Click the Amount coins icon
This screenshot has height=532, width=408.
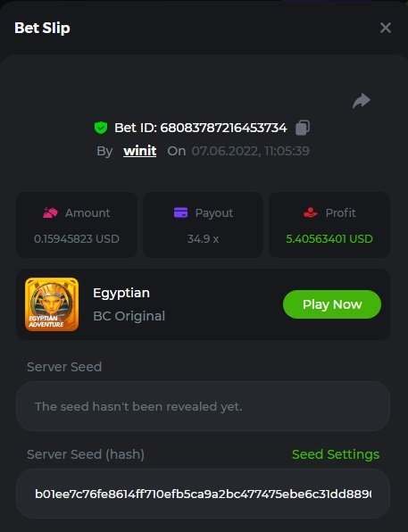point(50,212)
